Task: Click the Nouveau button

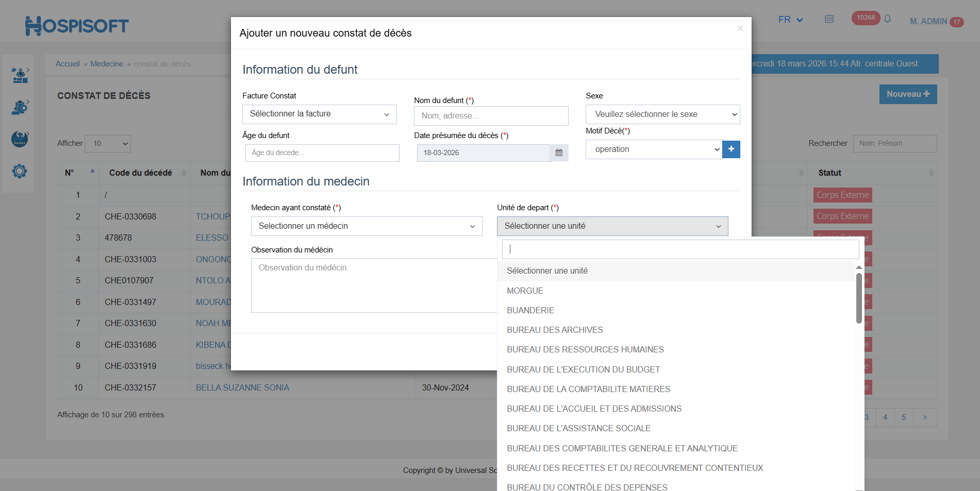Action: [908, 94]
